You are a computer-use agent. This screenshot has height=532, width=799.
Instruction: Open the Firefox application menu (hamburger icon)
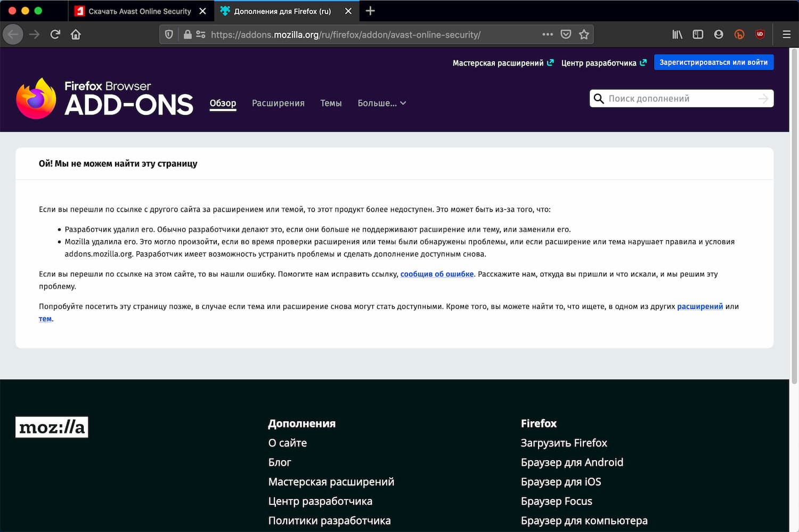point(786,34)
